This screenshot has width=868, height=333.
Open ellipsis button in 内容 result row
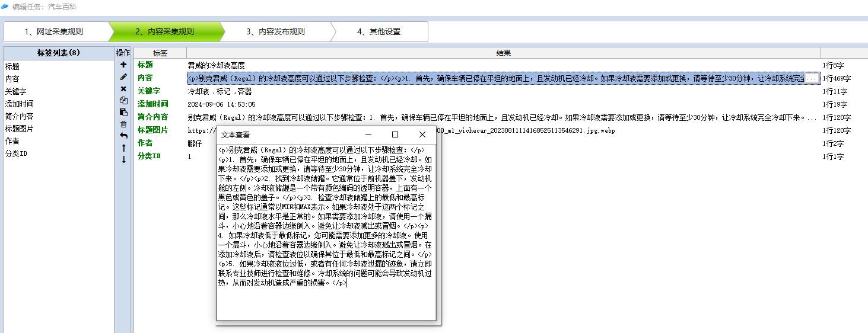click(812, 78)
